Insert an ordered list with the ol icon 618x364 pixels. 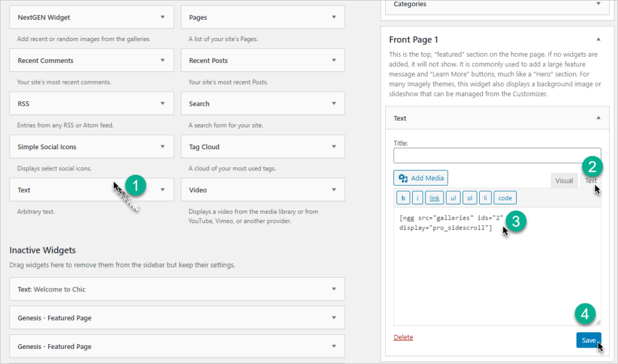pos(470,197)
